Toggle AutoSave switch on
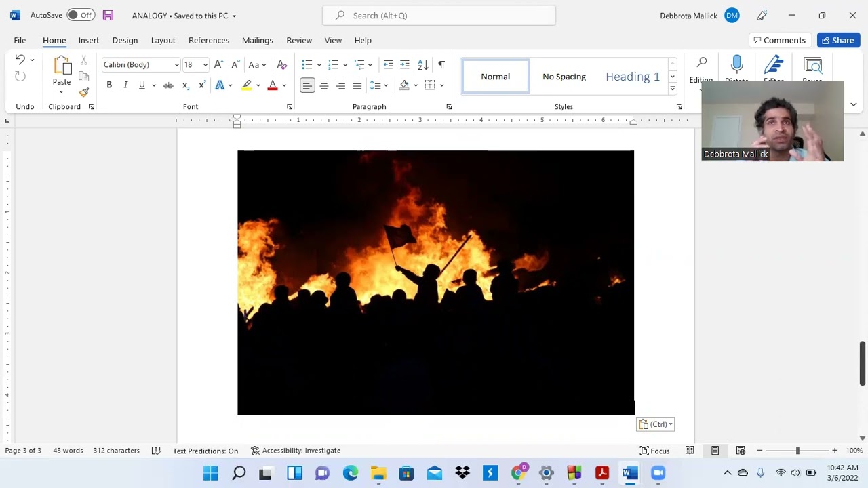Image resolution: width=868 pixels, height=488 pixels. tap(81, 16)
